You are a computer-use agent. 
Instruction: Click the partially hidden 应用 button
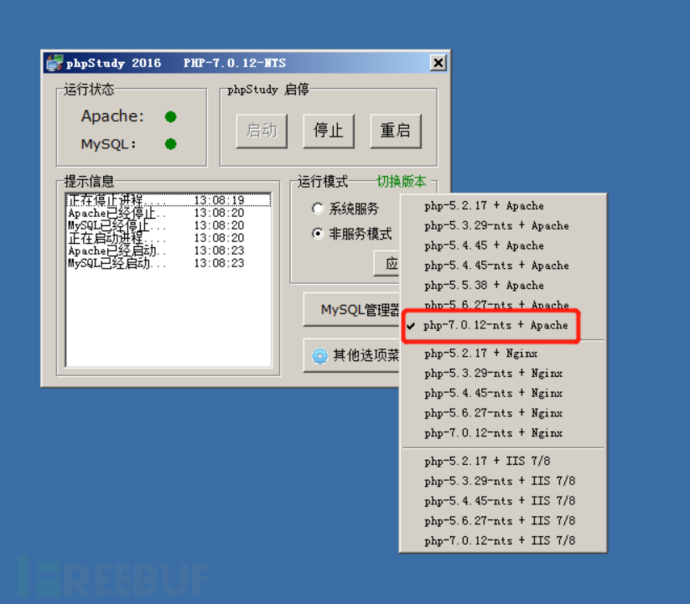coord(386,264)
